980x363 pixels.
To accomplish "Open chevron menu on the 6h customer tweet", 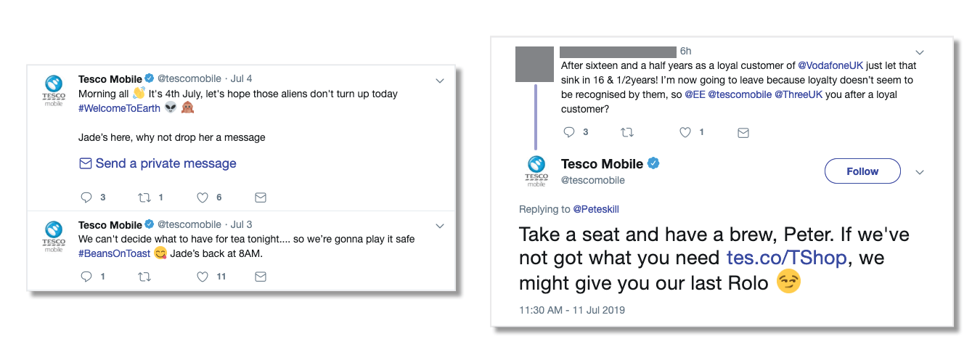I will point(920,52).
